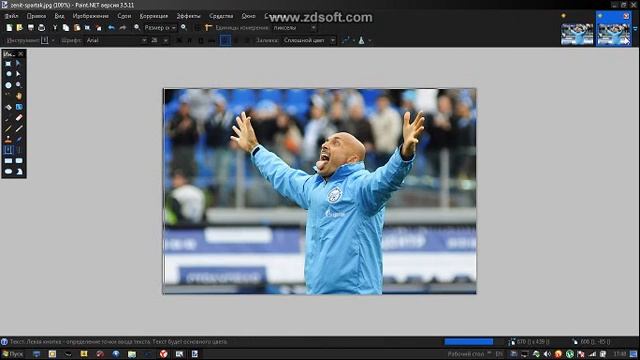Viewport: 640px width, 360px height.
Task: Select the Pencil tool
Action: [x=8, y=129]
